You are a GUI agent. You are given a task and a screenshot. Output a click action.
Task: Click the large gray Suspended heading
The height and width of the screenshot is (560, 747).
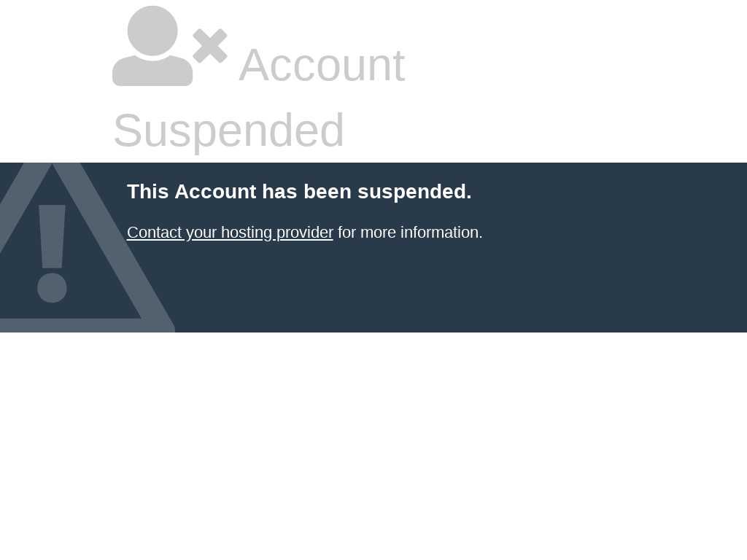click(228, 131)
